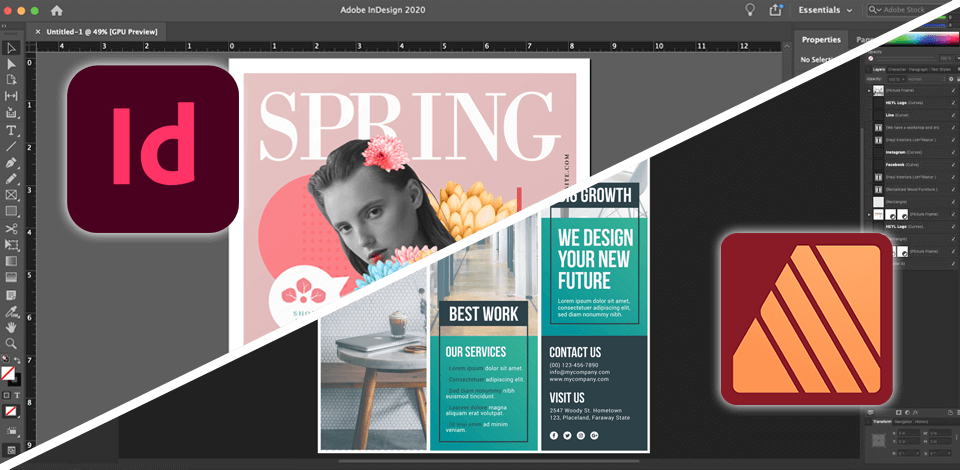Select the Gradient Swatch tool
The height and width of the screenshot is (470, 960).
11,261
